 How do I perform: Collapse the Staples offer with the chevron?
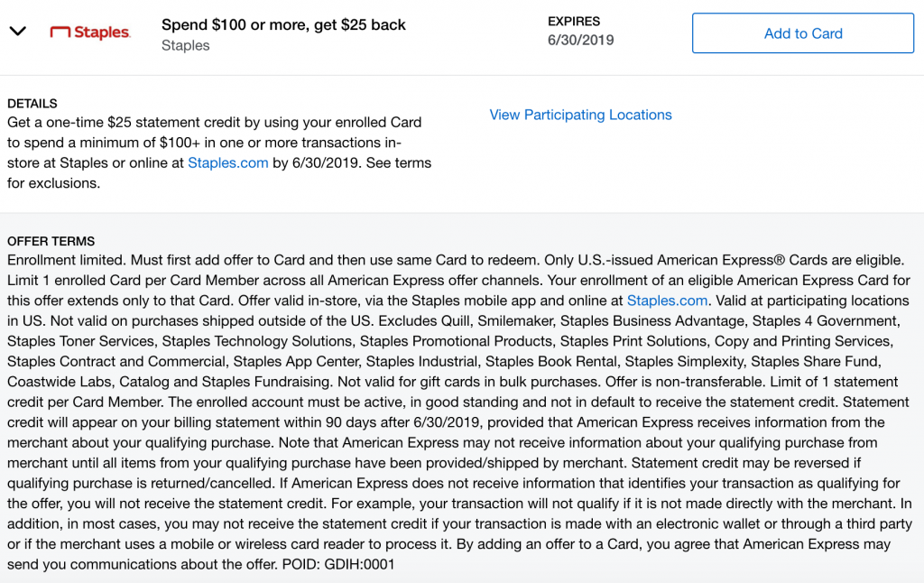pyautogui.click(x=18, y=32)
